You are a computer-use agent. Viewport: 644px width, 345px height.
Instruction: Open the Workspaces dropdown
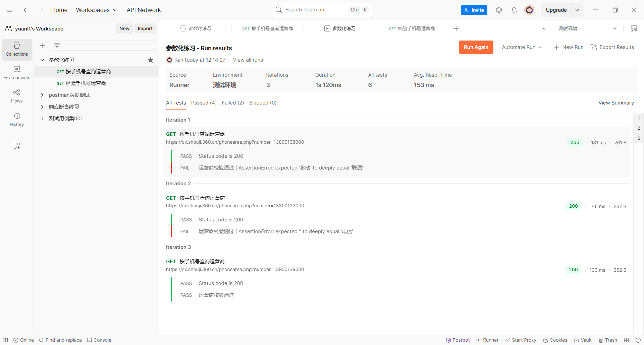[x=96, y=10]
